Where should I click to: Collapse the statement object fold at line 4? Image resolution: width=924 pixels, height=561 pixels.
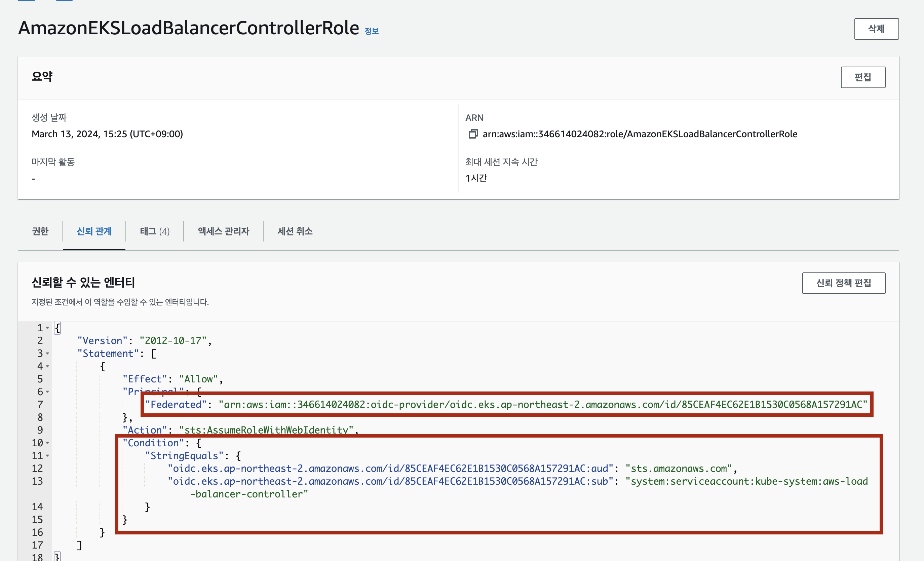[48, 366]
